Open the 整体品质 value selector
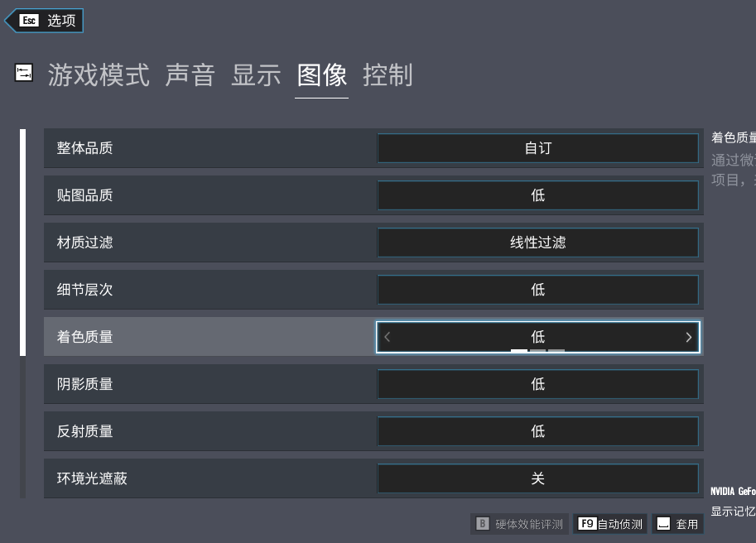 [537, 148]
